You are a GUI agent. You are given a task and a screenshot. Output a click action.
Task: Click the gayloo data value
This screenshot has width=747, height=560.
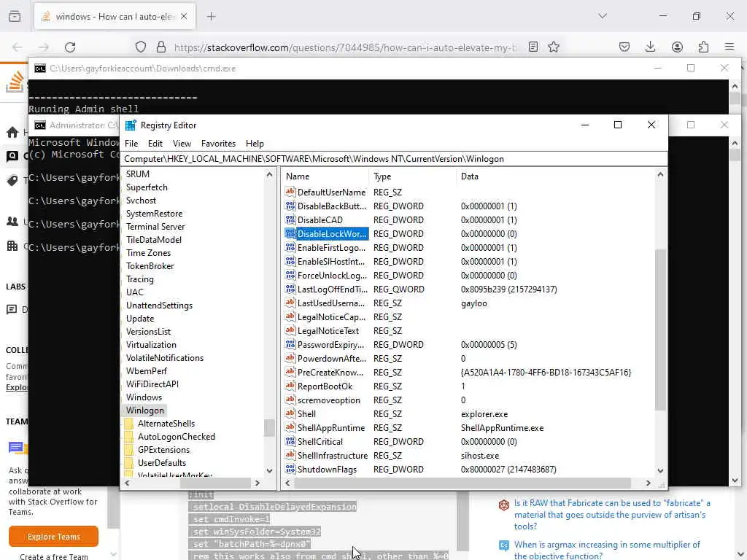pos(474,303)
